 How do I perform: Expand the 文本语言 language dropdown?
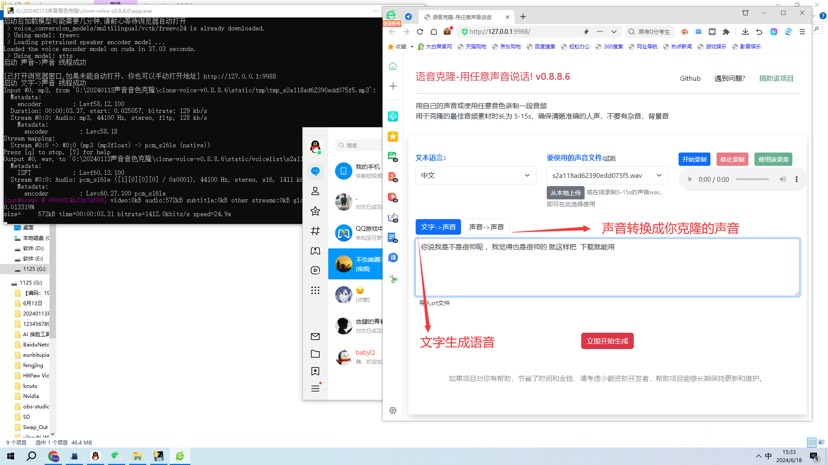click(475, 175)
